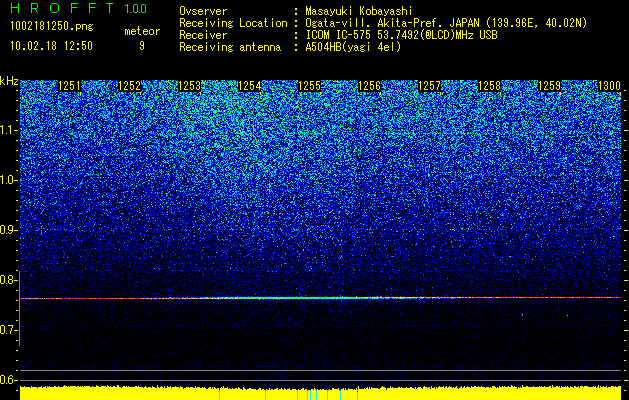
Task: Click the yellow signal strength bar
Action: 321,393
